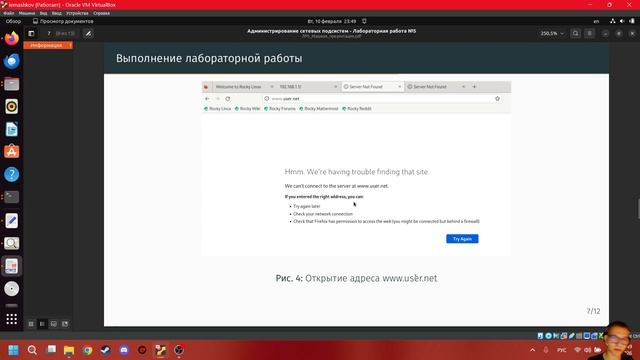The width and height of the screenshot is (640, 360).
Task: Open VirtualBox Справка menu
Action: 101,13
